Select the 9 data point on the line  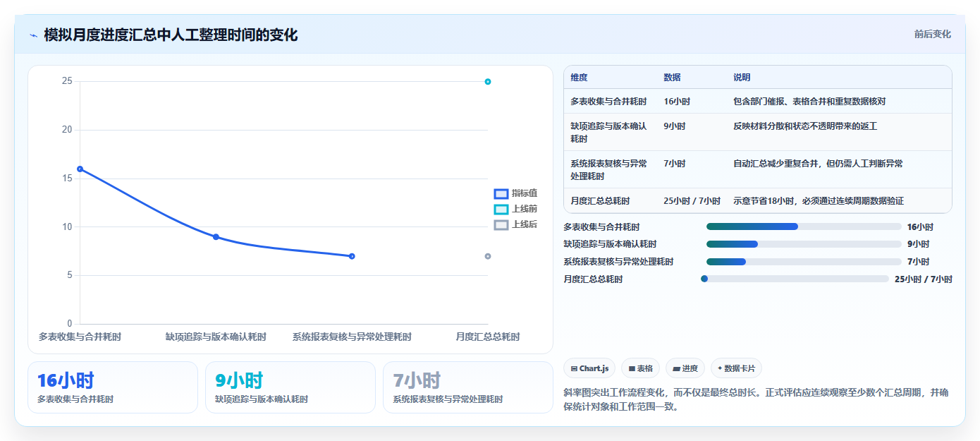tap(216, 236)
